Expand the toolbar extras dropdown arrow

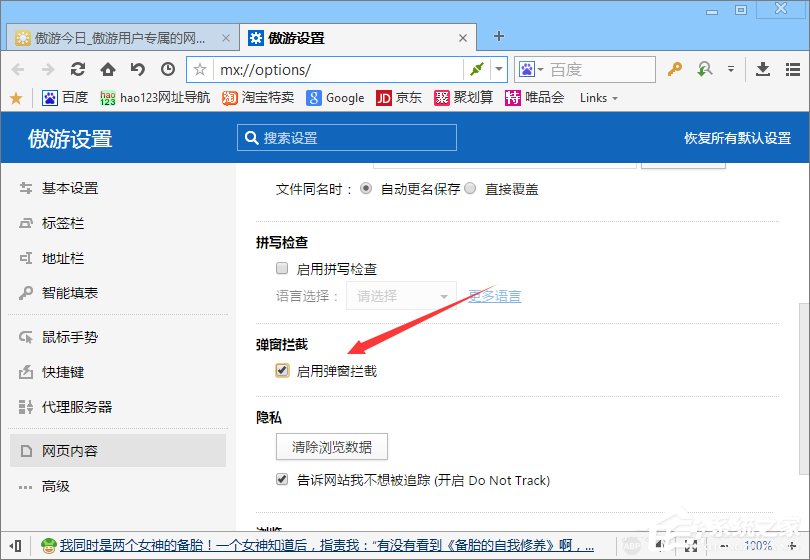click(730, 69)
